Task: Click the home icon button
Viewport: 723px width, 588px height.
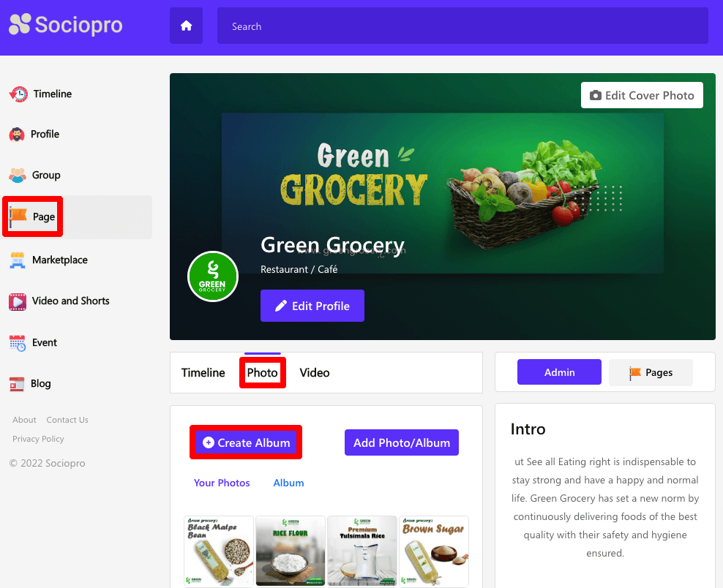Action: pos(186,26)
